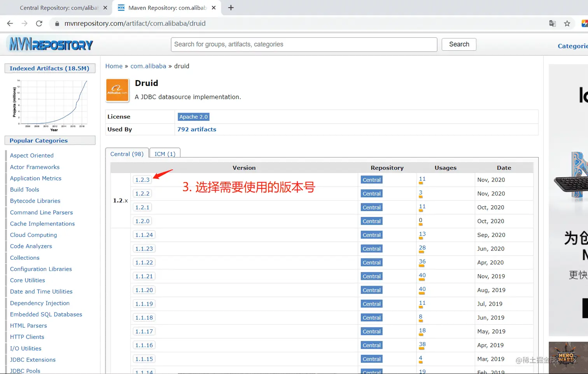Screen dimensions: 588x374
Task: Click Central repository badge for 1.2.3
Action: click(x=371, y=180)
